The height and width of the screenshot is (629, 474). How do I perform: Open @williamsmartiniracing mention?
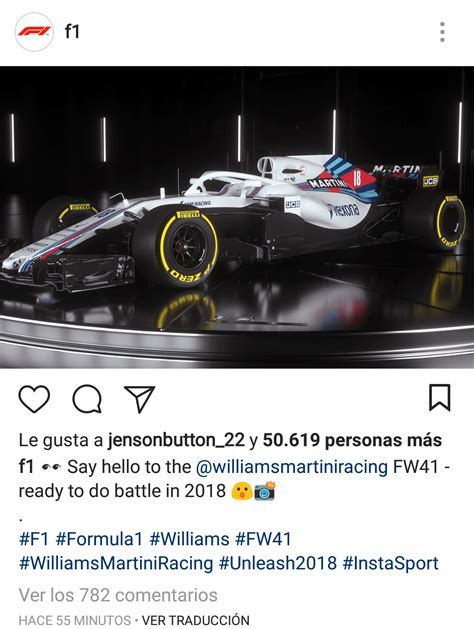tap(292, 467)
